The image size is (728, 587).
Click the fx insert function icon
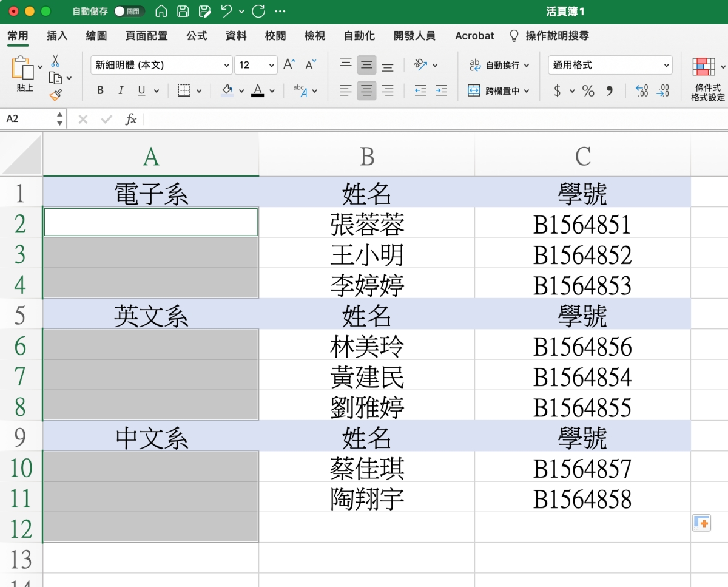131,119
